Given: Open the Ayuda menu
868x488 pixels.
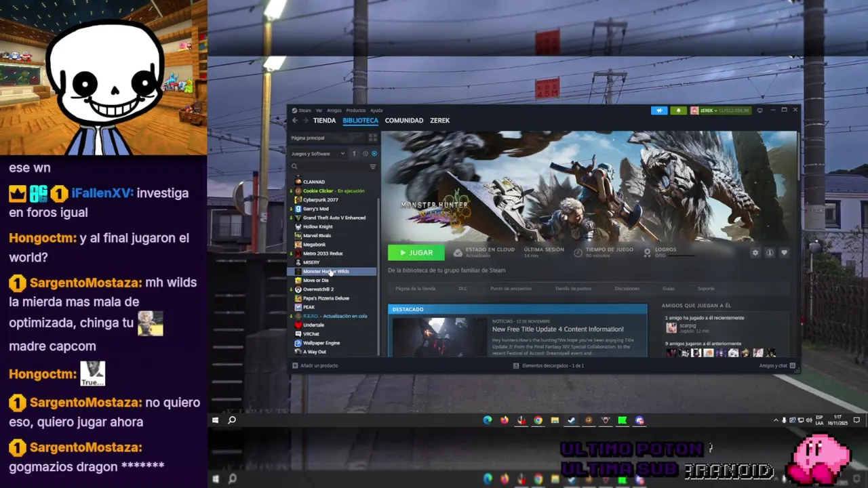Looking at the screenshot, I should 376,110.
